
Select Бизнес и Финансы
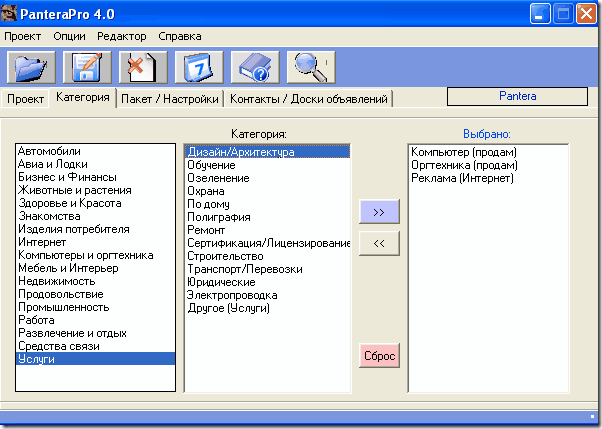tap(95, 177)
